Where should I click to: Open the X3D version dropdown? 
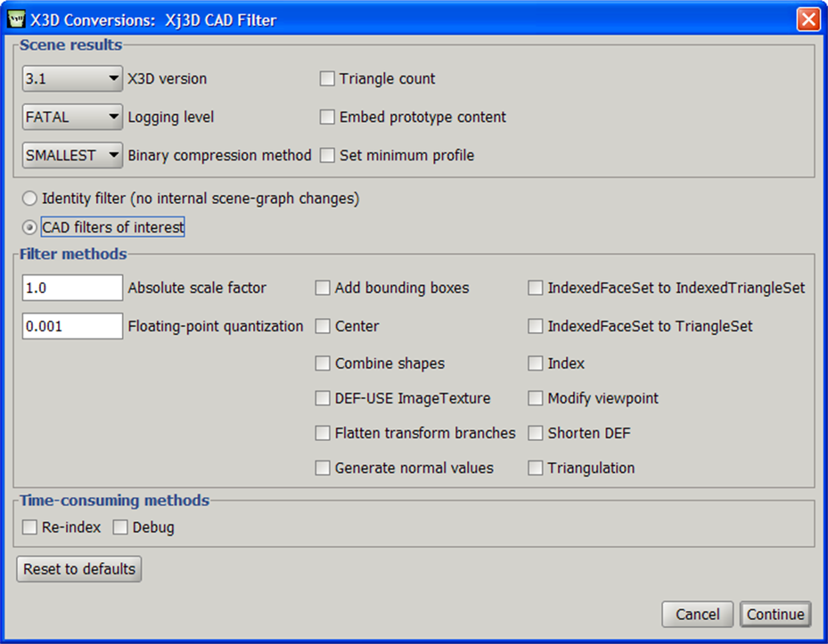[x=72, y=78]
